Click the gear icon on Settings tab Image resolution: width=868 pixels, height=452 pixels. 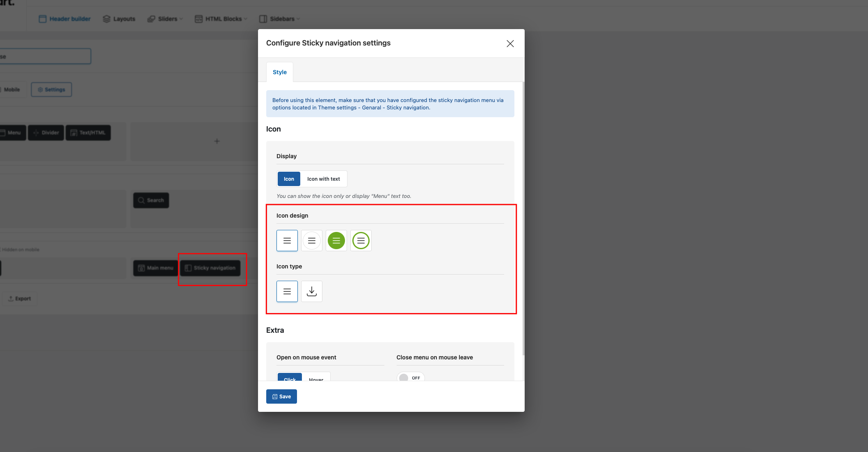(40, 90)
